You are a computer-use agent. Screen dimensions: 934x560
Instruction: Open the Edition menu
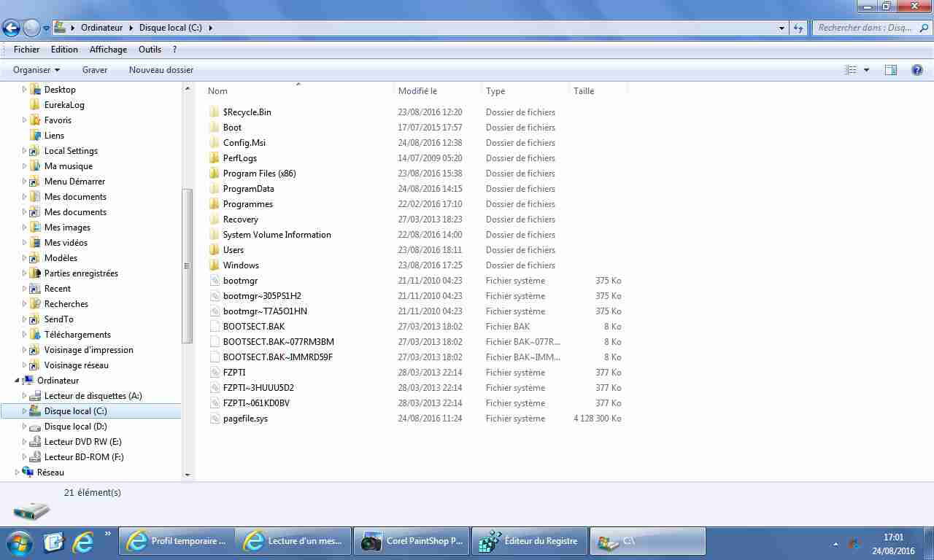(64, 50)
